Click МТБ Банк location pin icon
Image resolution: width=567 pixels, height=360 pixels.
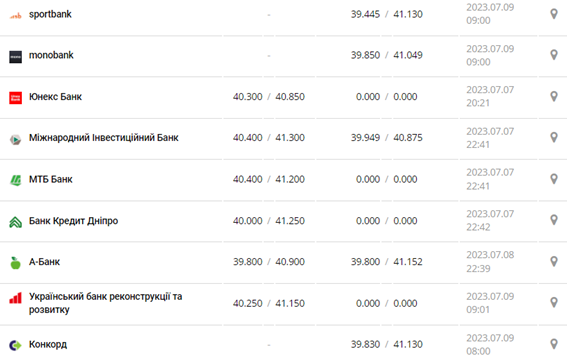[x=554, y=179]
